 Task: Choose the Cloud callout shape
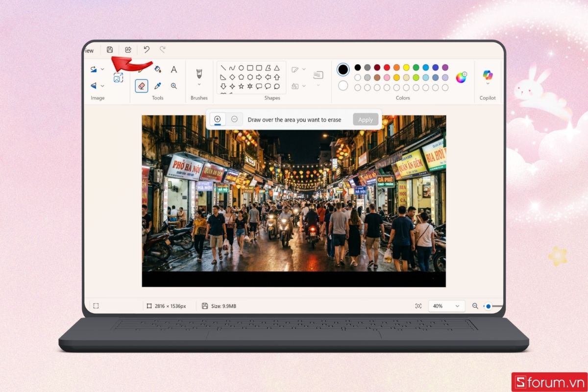pos(277,86)
